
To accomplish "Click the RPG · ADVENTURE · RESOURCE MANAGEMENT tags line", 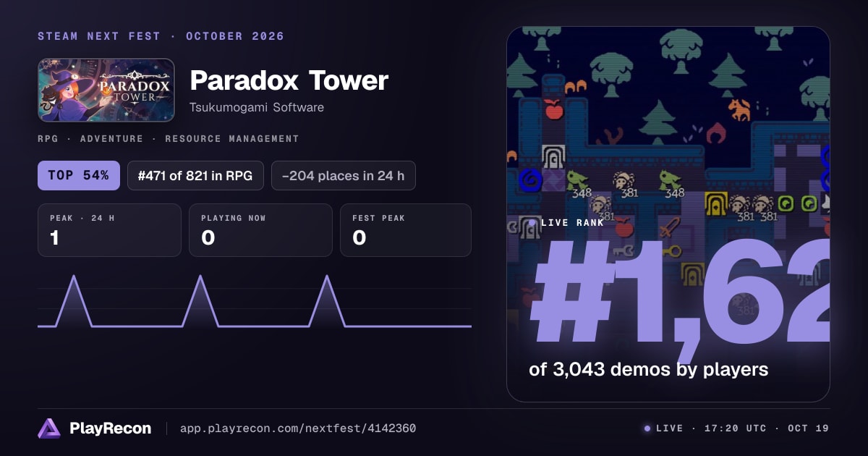I will (x=169, y=138).
